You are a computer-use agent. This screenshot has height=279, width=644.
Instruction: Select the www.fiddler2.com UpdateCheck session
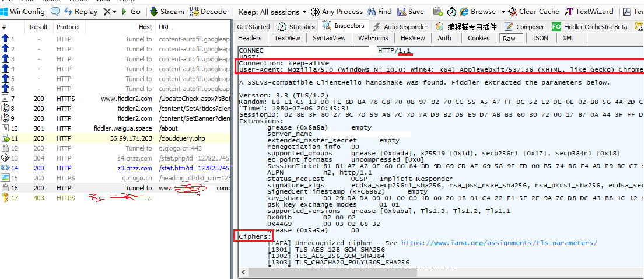[x=115, y=99]
